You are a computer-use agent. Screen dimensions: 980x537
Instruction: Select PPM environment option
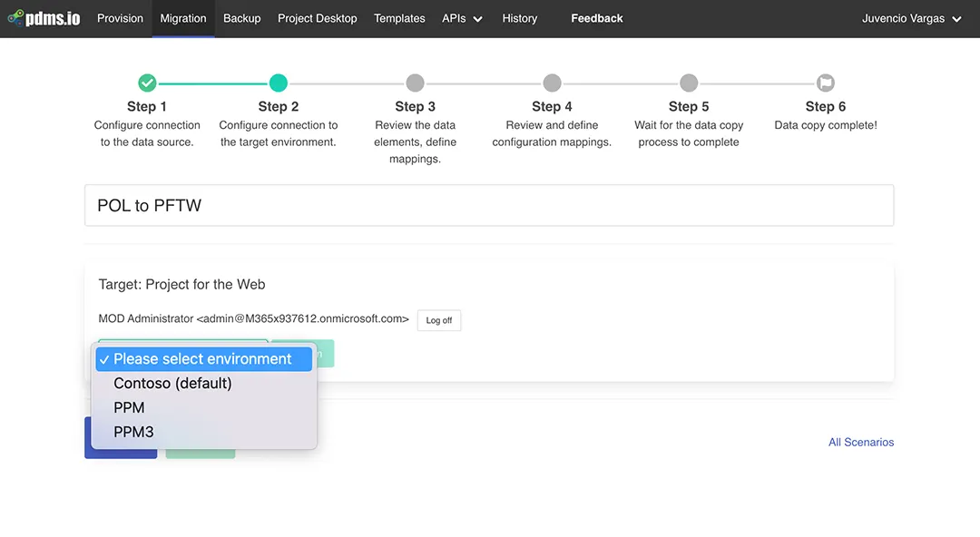tap(129, 408)
